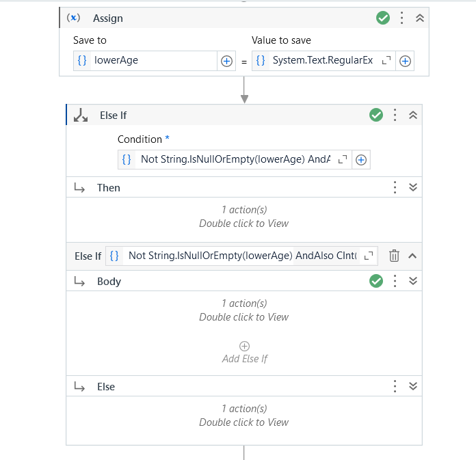
Task: Click the green validation check on the Body section
Action: click(376, 281)
